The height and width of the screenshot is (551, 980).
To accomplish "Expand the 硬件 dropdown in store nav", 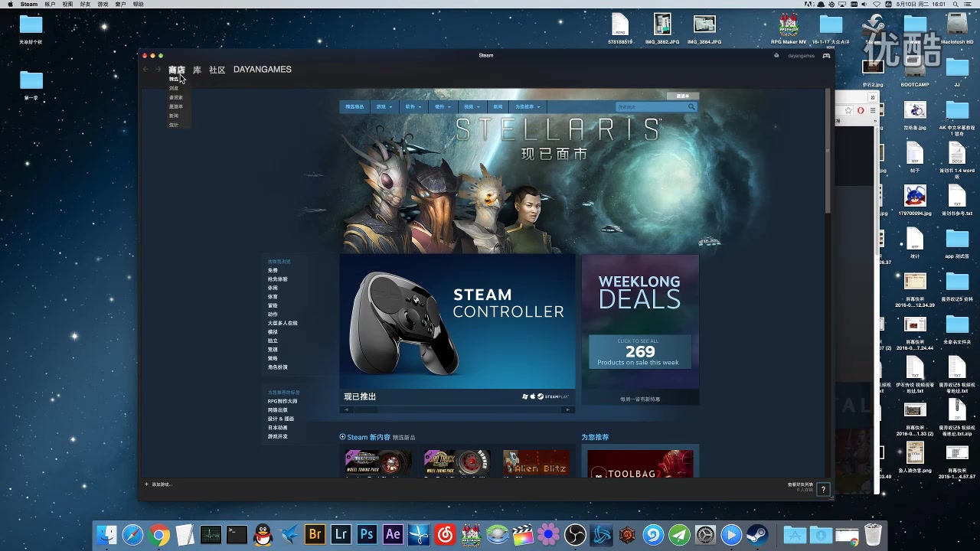I will pos(443,107).
